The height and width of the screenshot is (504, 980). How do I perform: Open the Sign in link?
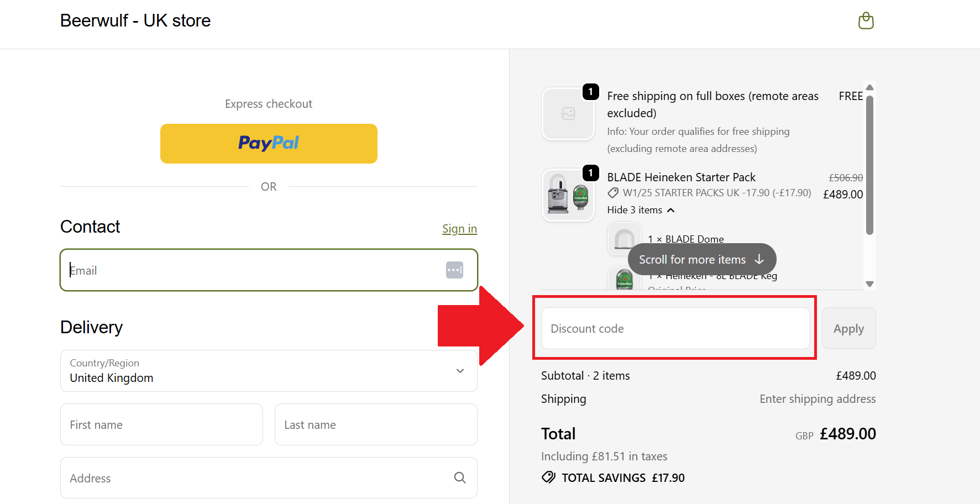click(459, 228)
